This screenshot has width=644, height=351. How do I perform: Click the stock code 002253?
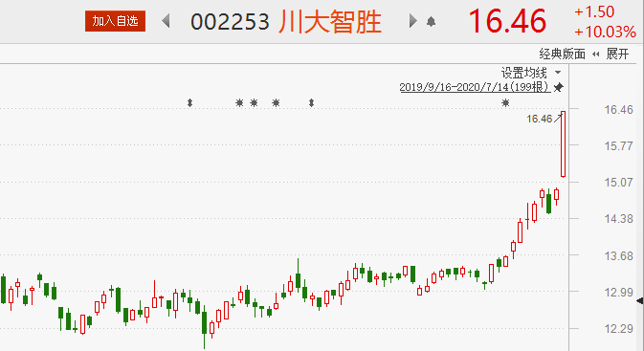pyautogui.click(x=230, y=22)
